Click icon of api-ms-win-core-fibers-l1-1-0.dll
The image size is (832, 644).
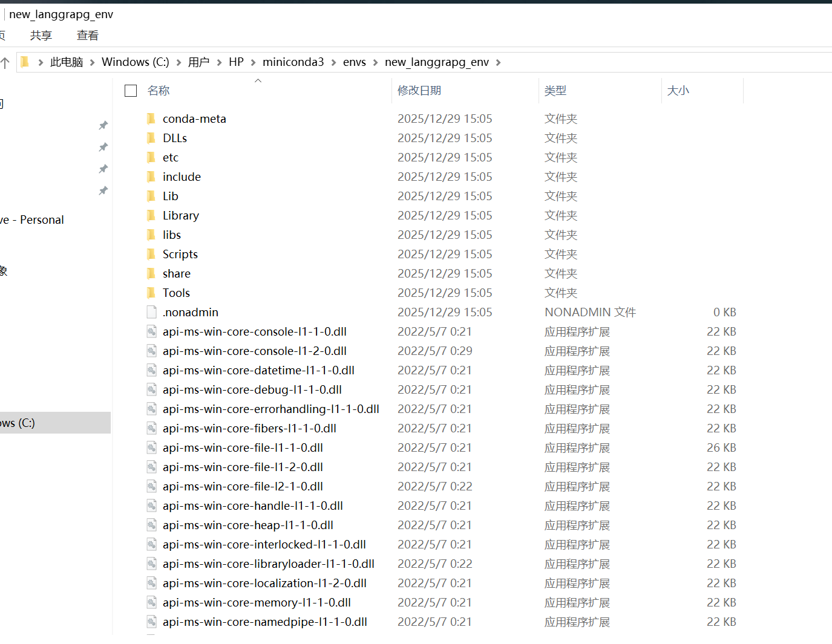click(151, 428)
